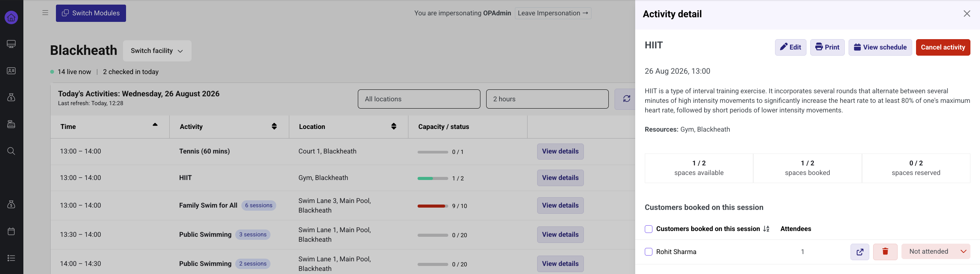The height and width of the screenshot is (274, 980).
Task: Open the lower money bag sidebar icon
Action: point(11,204)
